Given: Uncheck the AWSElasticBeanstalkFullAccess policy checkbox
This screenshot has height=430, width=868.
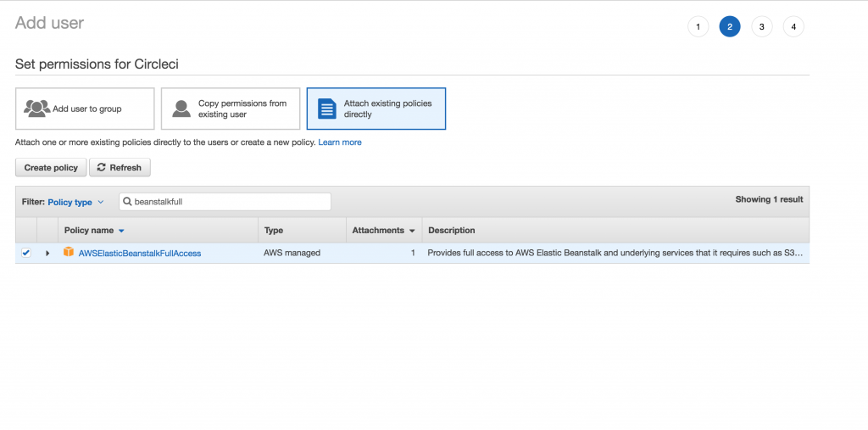Looking at the screenshot, I should 26,253.
